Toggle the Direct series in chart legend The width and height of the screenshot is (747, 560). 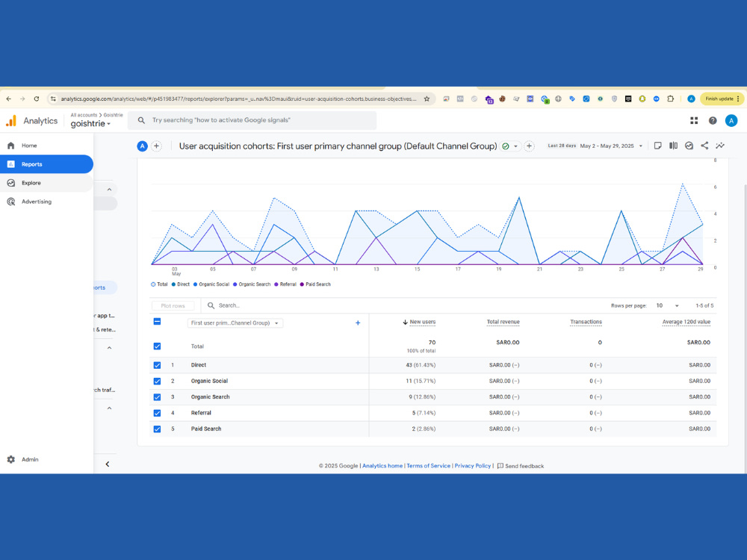[x=181, y=284]
